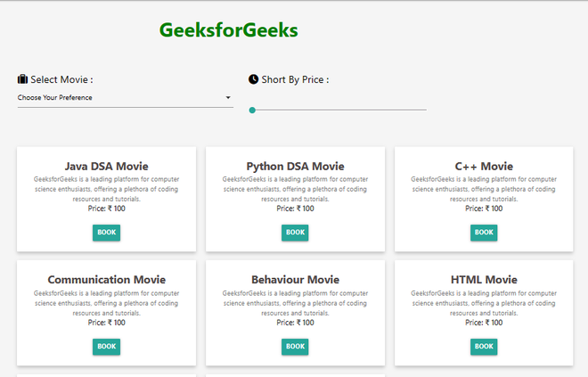This screenshot has width=588, height=377.
Task: Click the description in Python DSA Movie card
Action: click(x=295, y=189)
